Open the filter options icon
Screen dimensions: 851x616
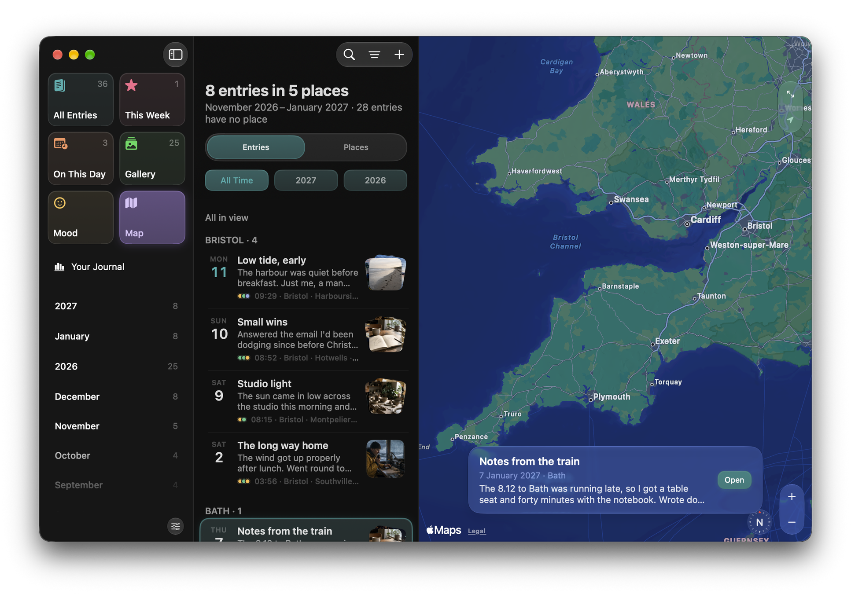374,55
